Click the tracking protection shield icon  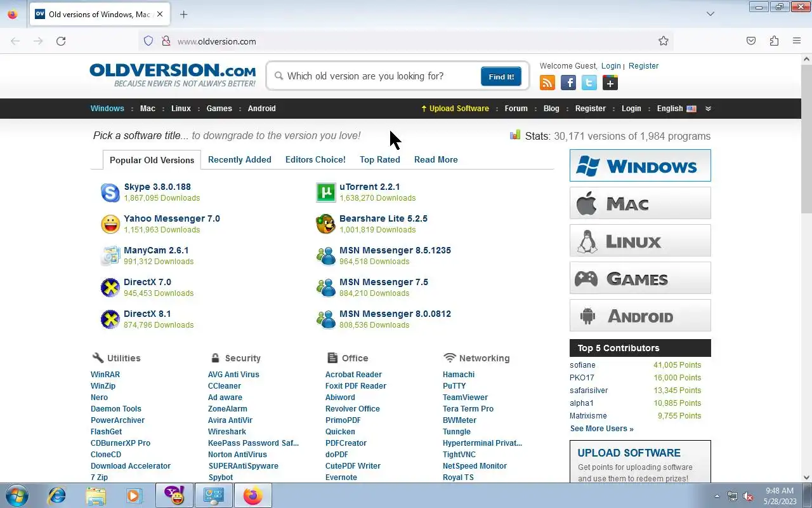pos(148,41)
